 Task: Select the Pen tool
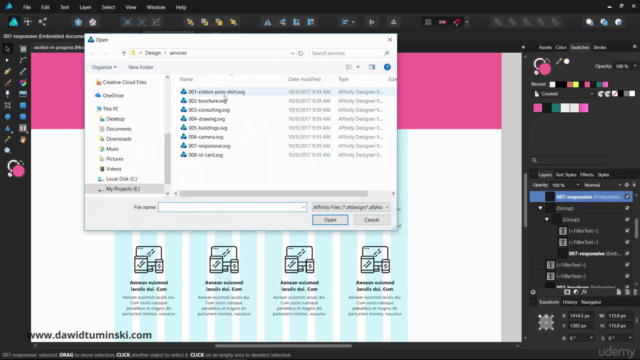(x=7, y=71)
